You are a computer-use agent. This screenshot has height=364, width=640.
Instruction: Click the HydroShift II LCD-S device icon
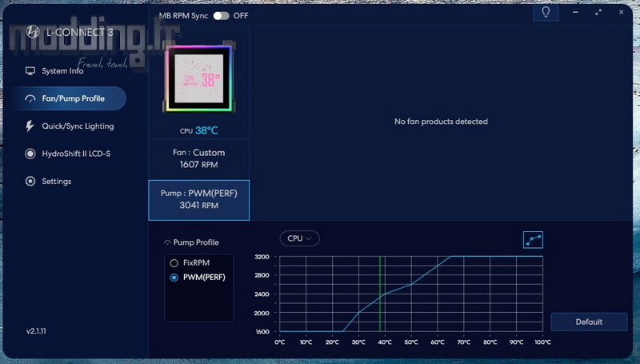(30, 154)
